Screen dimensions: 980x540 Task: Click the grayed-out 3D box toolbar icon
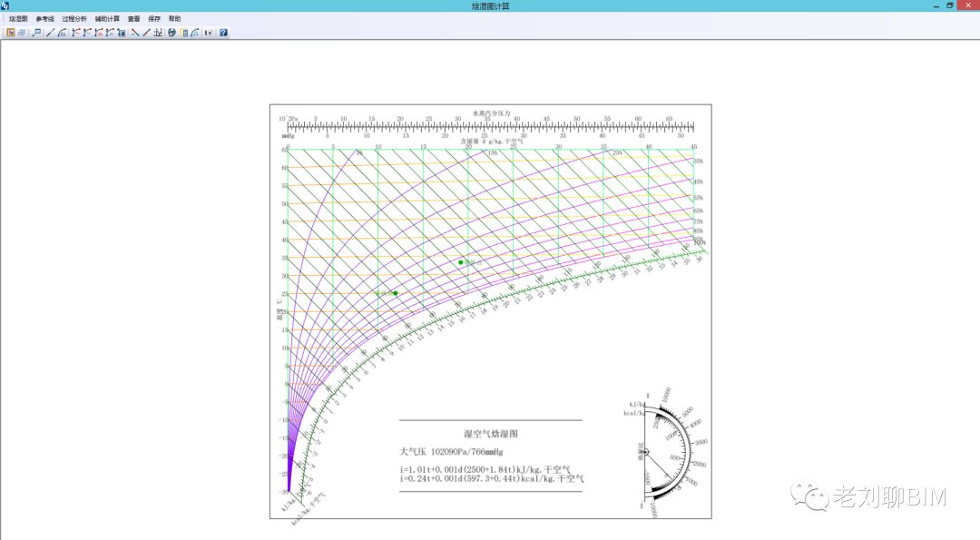(22, 33)
